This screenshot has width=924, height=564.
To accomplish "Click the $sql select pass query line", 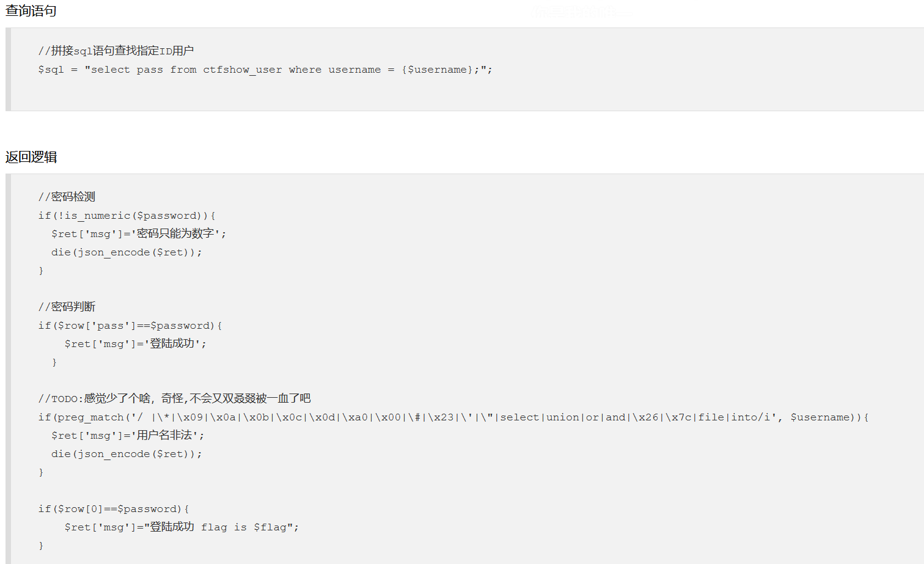I will coord(265,70).
